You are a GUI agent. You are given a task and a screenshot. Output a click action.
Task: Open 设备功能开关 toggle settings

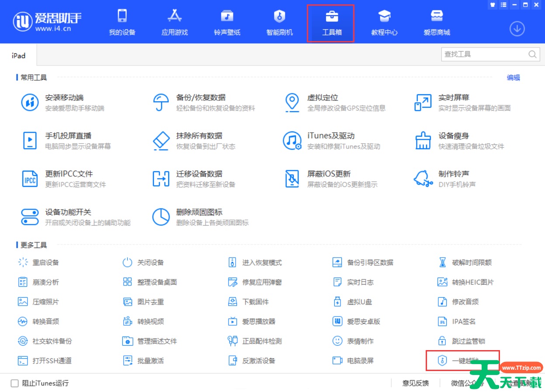coord(68,212)
